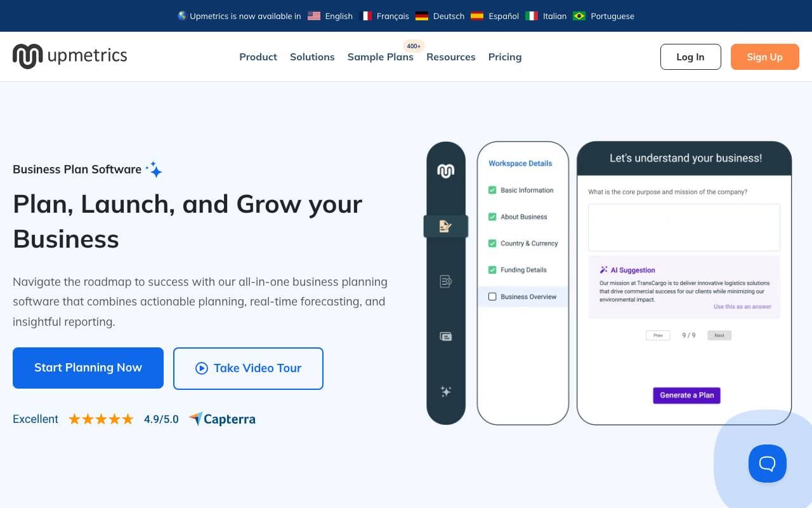Select the Brazilian flag icon
This screenshot has width=812, height=508.
tap(579, 16)
